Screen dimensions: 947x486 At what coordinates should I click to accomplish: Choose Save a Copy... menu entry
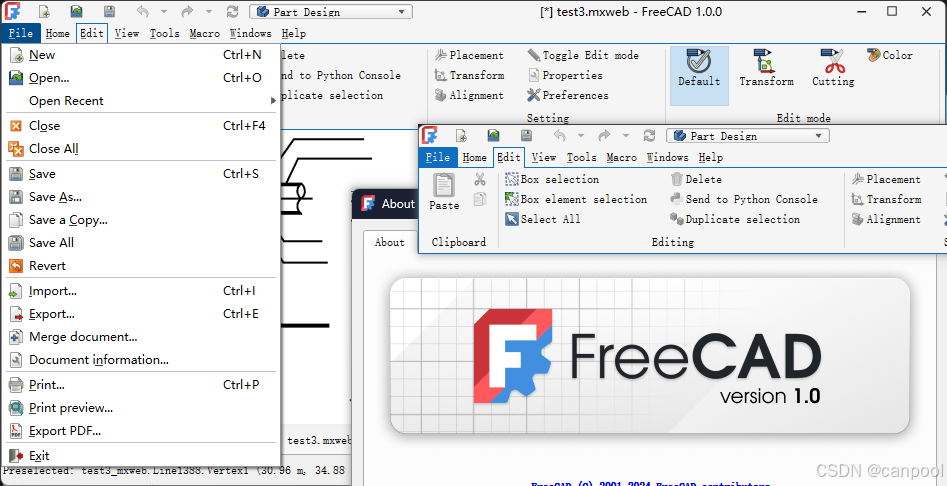[x=141, y=220]
